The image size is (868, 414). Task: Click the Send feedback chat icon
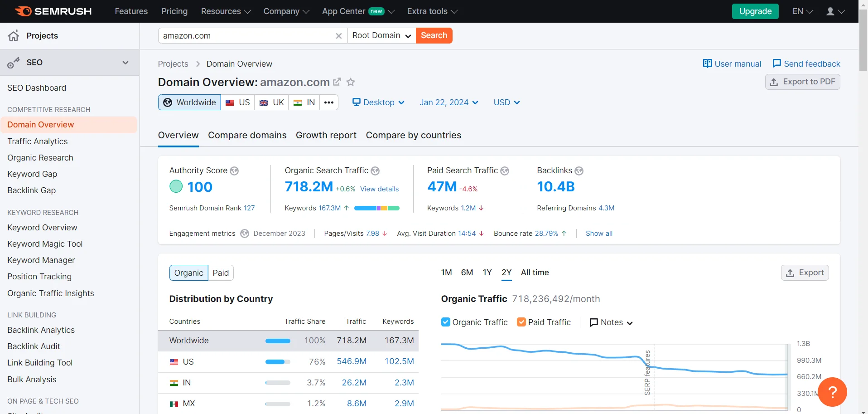pyautogui.click(x=776, y=63)
